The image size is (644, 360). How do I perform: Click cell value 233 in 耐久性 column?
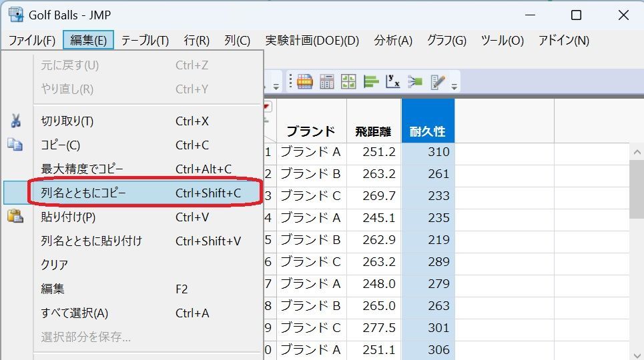click(428, 196)
